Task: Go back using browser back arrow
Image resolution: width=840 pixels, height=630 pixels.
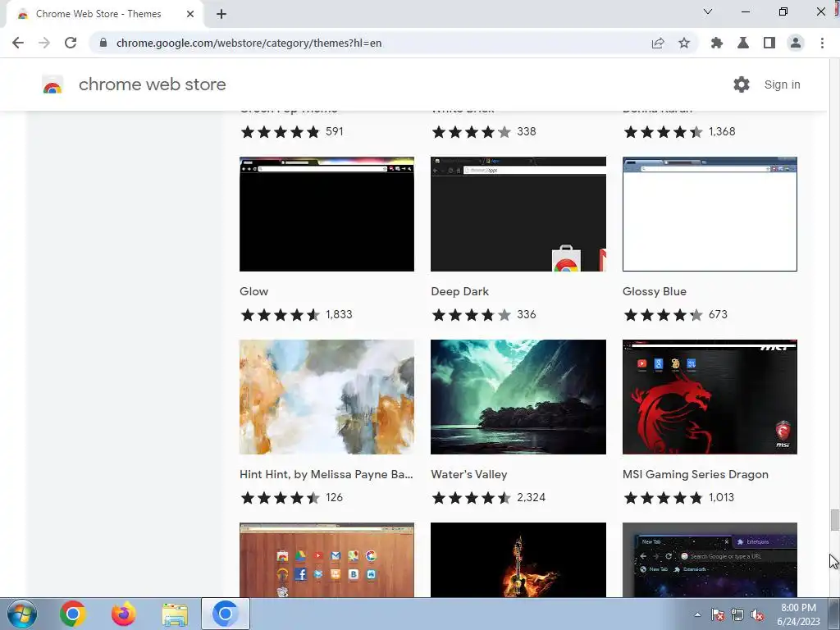Action: coord(18,43)
